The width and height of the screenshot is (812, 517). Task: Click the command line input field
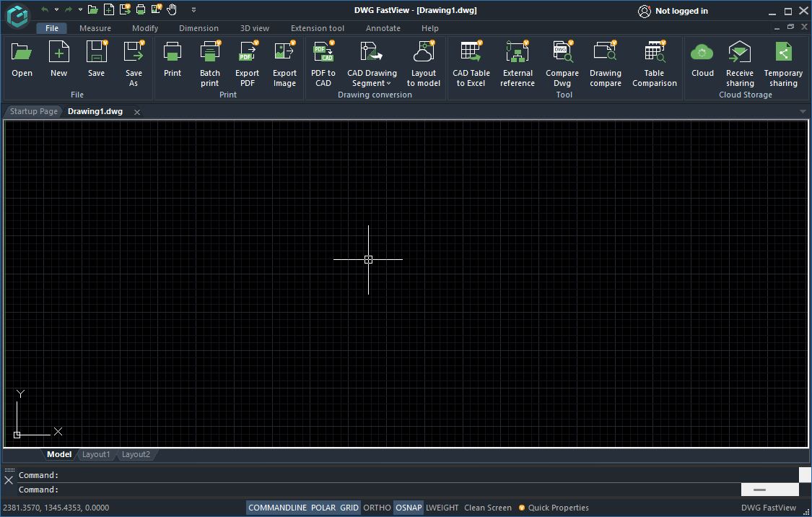(378, 490)
